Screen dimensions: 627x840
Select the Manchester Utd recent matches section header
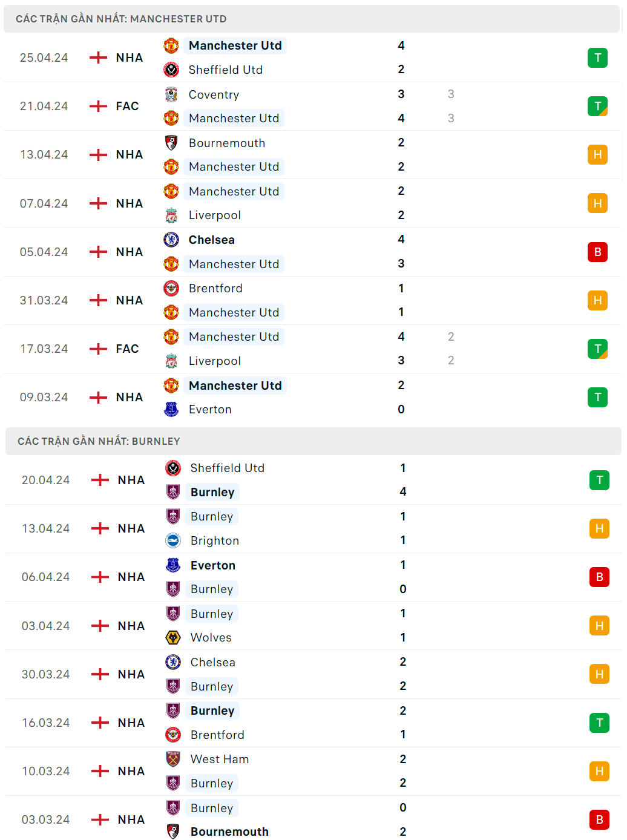pos(121,19)
